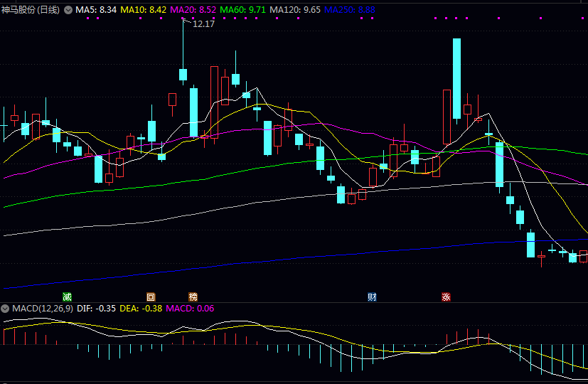This screenshot has height=384, width=588.
Task: Expand the moving average settings dropdown arrow
Action: coord(68,10)
